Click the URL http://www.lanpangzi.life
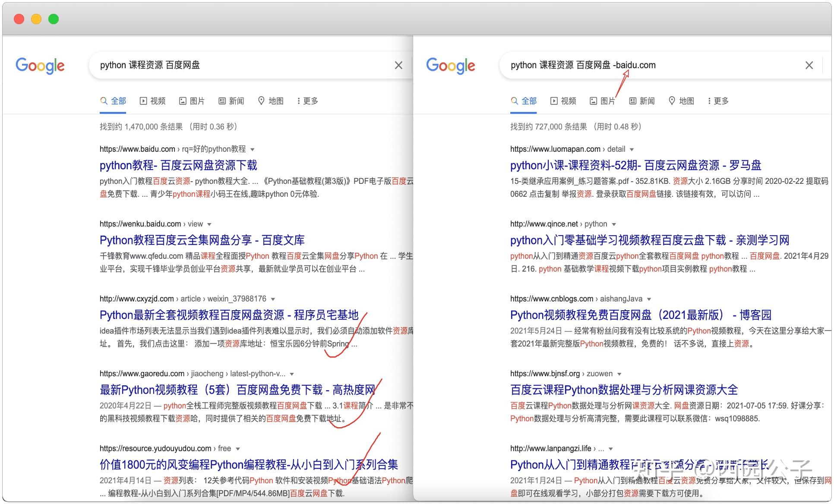This screenshot has width=834, height=504. point(551,448)
